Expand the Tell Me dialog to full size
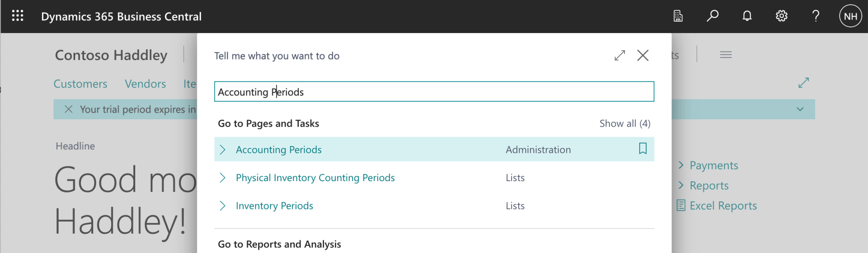This screenshot has height=253, width=868. [619, 55]
